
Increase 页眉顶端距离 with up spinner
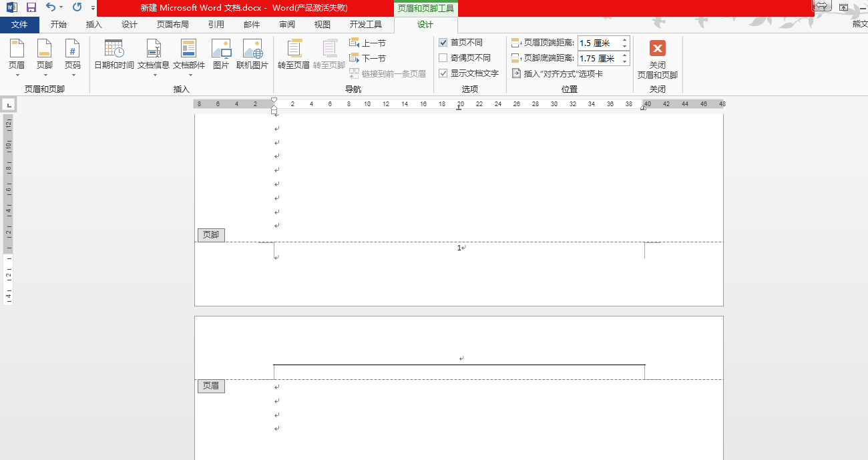click(x=625, y=39)
